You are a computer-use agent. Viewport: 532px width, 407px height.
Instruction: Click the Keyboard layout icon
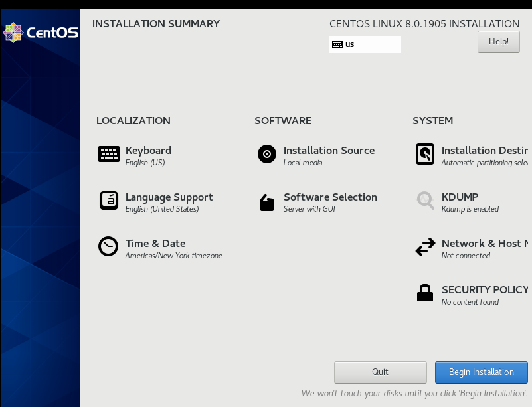click(x=108, y=154)
